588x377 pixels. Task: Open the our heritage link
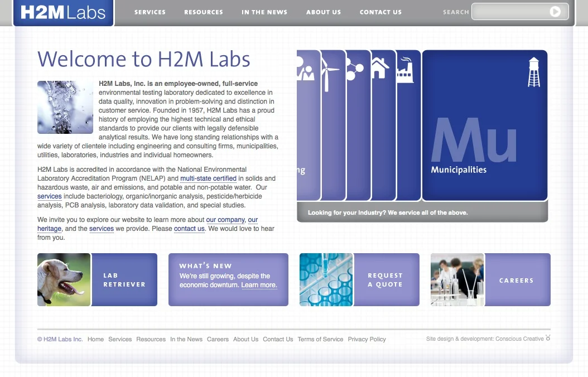[50, 229]
